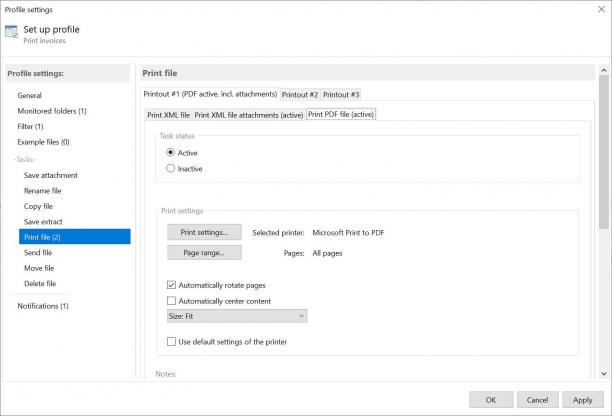Open the Print XML file tab
This screenshot has width=612, height=416.
(168, 115)
